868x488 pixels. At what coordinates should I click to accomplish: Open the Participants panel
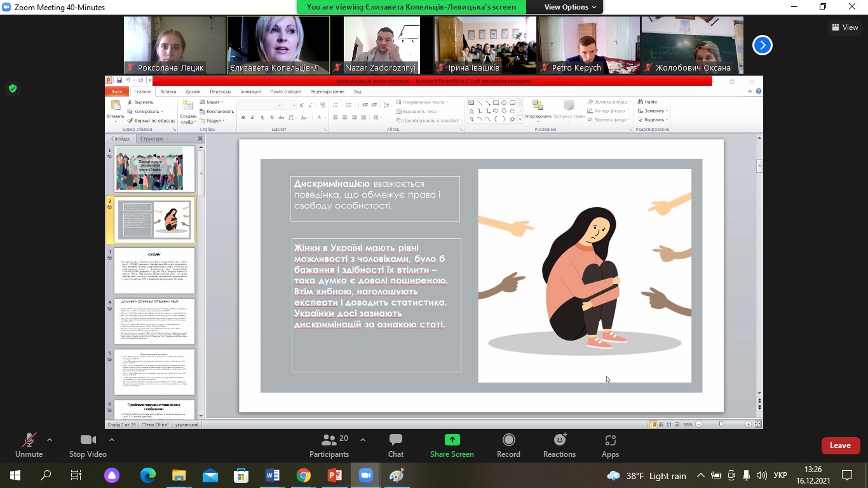[x=329, y=445]
